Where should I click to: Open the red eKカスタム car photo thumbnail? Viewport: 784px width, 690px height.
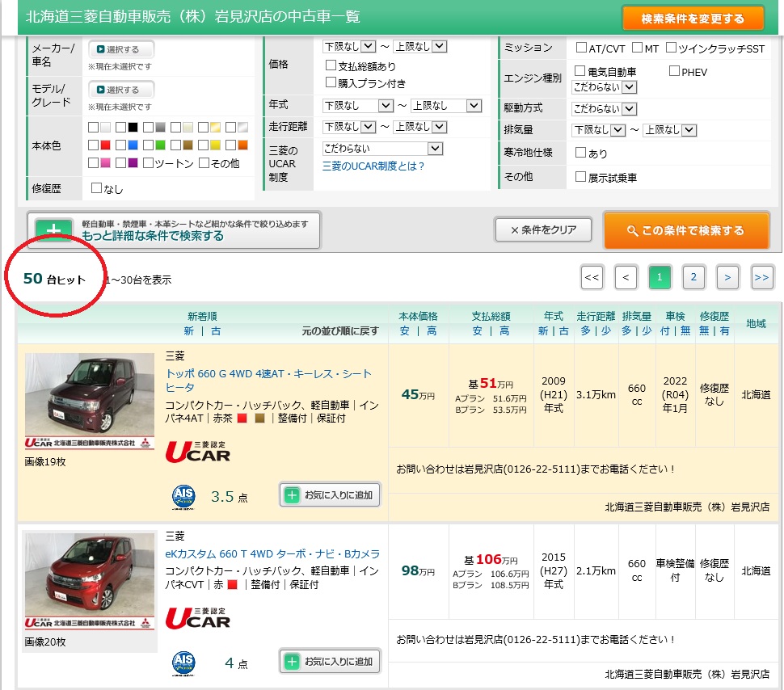[x=90, y=580]
